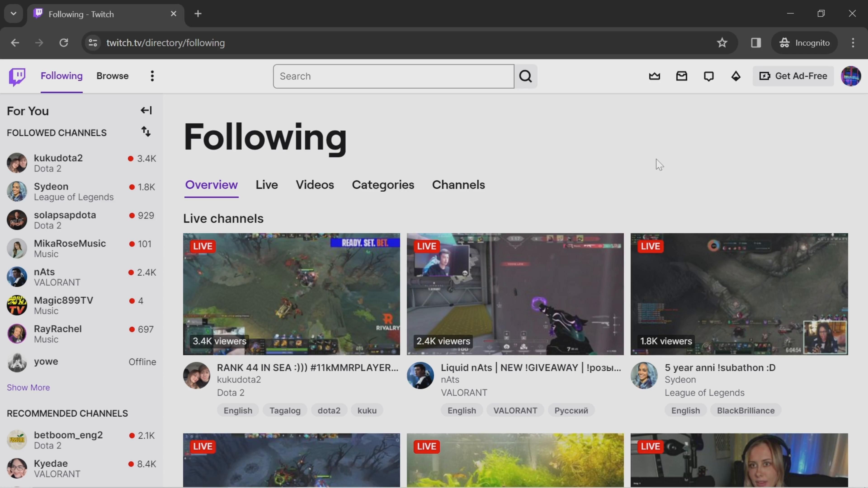Click the Get Bits diamond icon

click(x=736, y=76)
